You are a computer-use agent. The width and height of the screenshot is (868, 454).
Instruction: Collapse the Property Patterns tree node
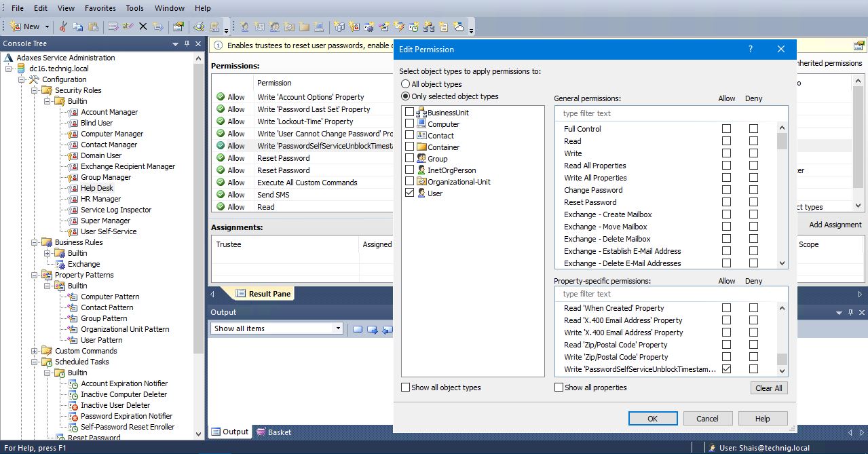point(35,275)
